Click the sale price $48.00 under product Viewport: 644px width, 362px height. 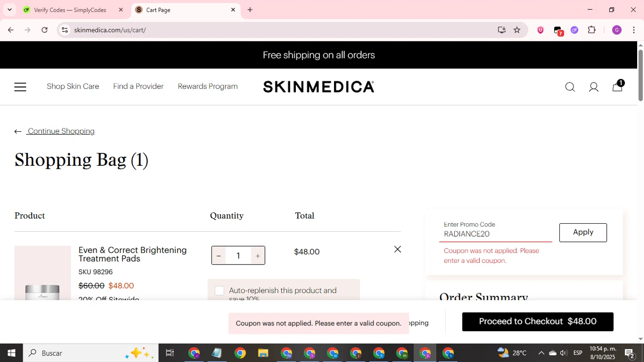121,286
